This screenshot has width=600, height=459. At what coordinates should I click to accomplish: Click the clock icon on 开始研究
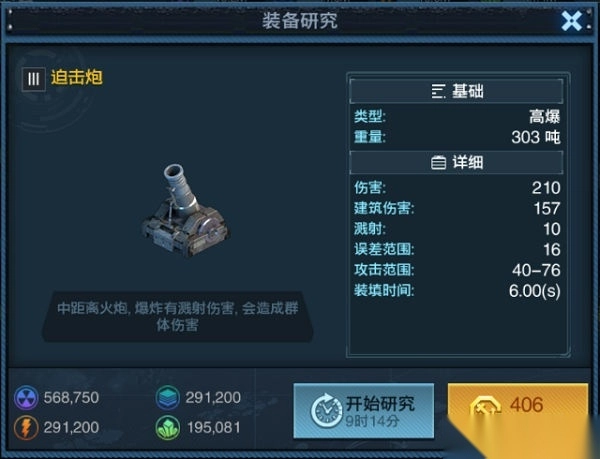coord(326,411)
